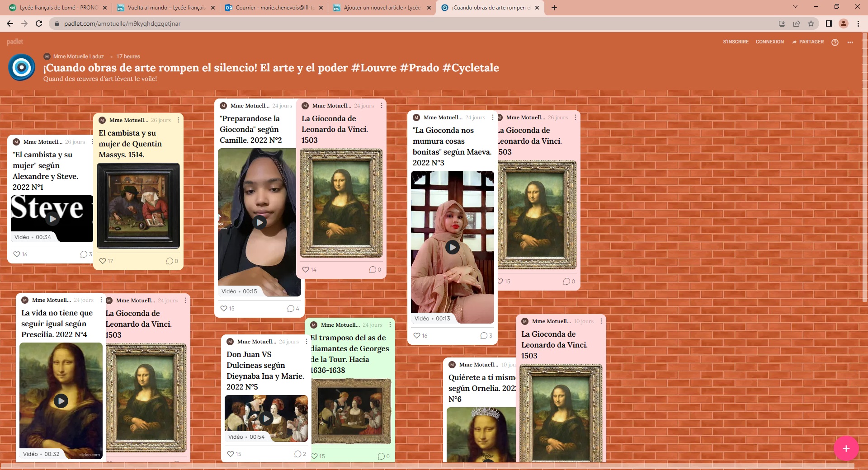This screenshot has width=868, height=470.
Task: Expand the tab search chevron in browser title bar
Action: [795, 7]
